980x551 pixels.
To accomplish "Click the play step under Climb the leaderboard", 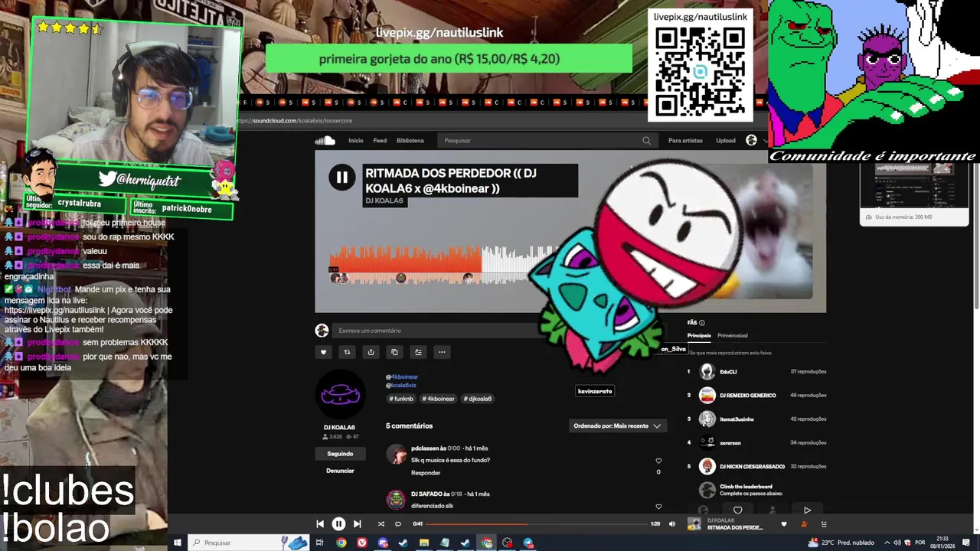I will pyautogui.click(x=807, y=510).
